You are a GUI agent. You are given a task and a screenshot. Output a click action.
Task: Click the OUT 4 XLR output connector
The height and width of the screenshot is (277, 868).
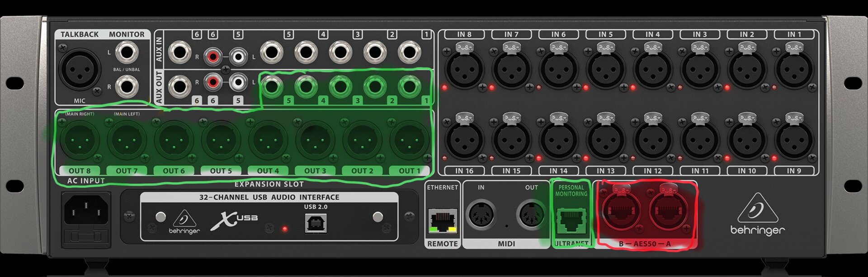[x=268, y=140]
